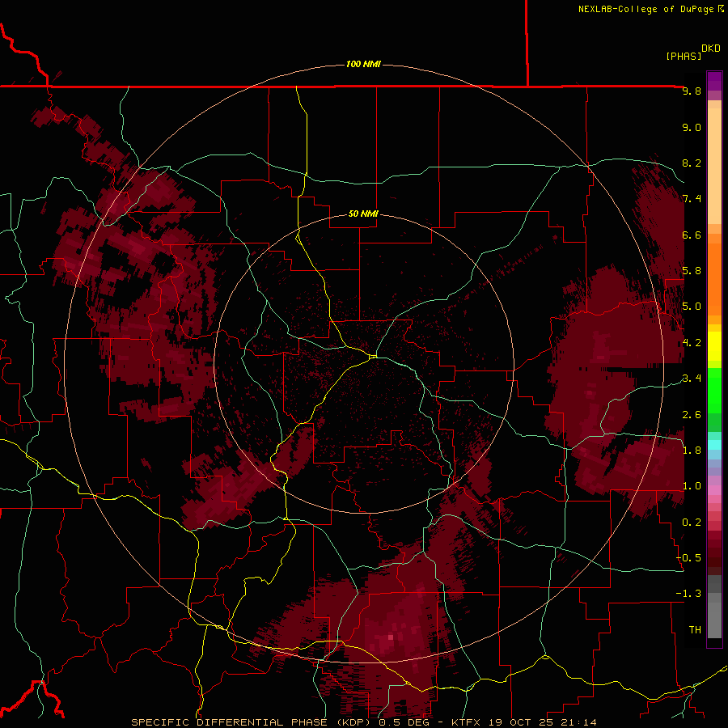728x728 pixels.
Task: Click the 4.2 value on the color scale
Action: pyautogui.click(x=692, y=343)
